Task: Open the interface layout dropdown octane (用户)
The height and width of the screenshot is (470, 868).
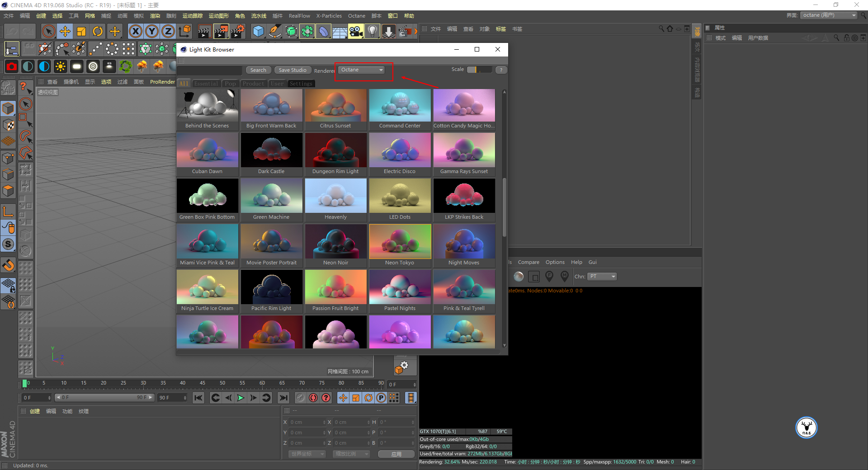Action: (829, 15)
